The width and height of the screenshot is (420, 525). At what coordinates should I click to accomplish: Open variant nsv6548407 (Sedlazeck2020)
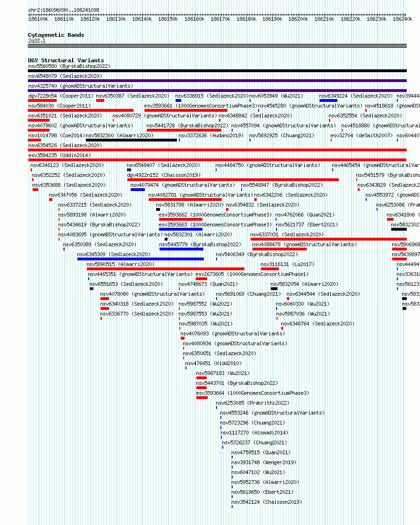163,165
